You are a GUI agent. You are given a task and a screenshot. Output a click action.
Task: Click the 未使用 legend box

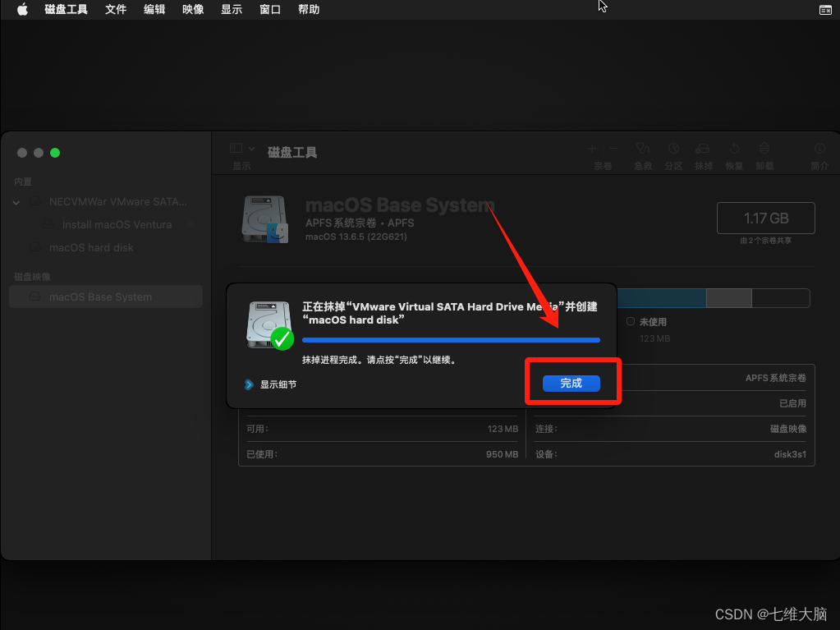click(x=631, y=321)
